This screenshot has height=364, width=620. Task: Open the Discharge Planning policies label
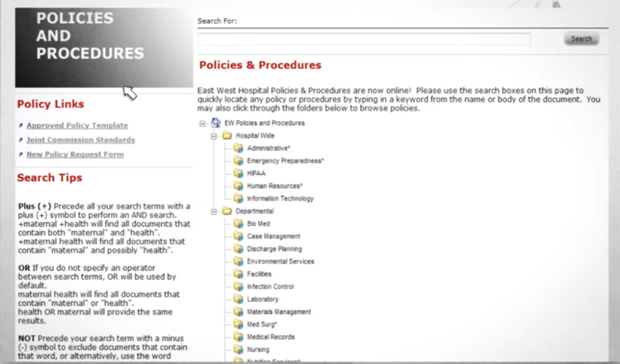tap(274, 249)
